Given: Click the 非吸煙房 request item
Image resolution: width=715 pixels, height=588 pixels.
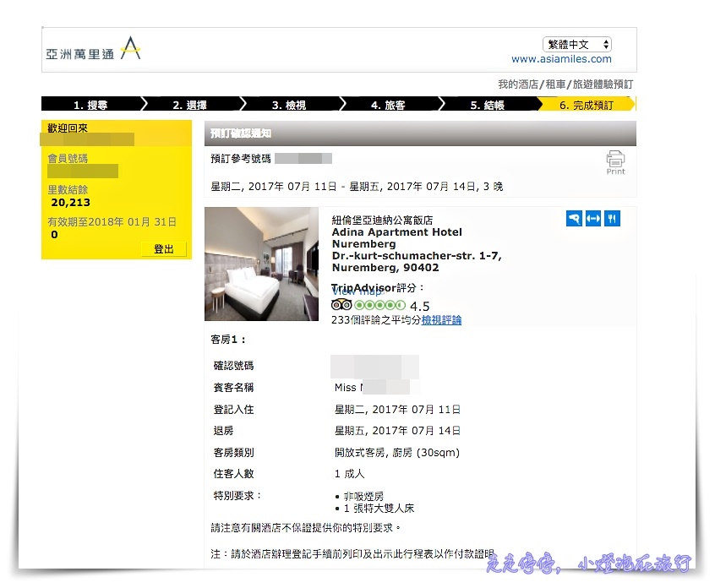Looking at the screenshot, I should (363, 496).
